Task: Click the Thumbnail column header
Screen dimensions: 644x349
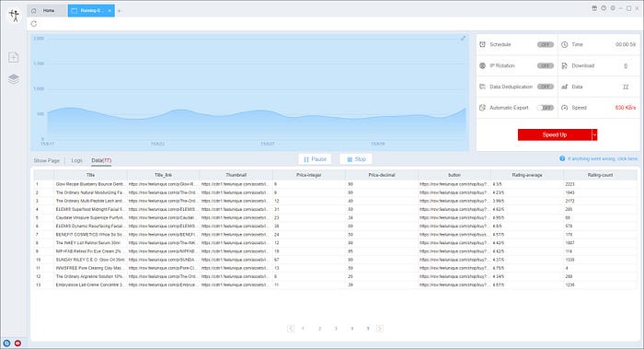Action: (x=236, y=175)
